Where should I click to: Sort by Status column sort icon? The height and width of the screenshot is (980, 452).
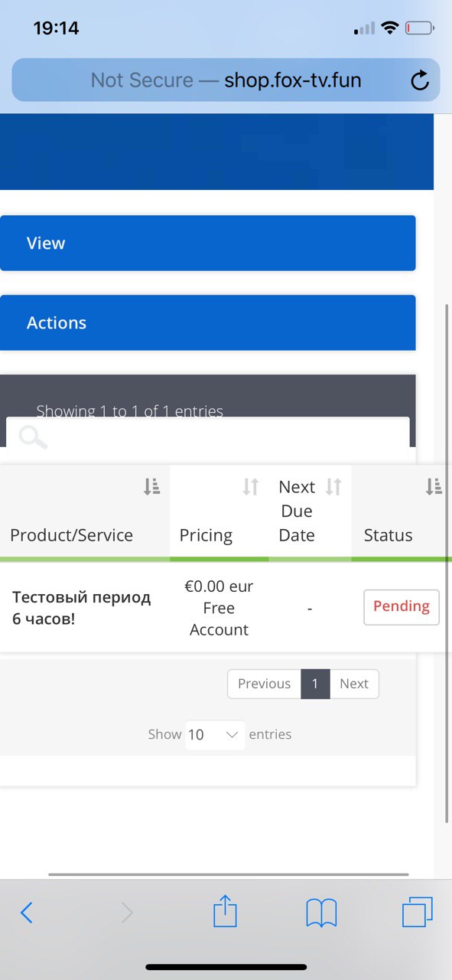[x=434, y=486]
